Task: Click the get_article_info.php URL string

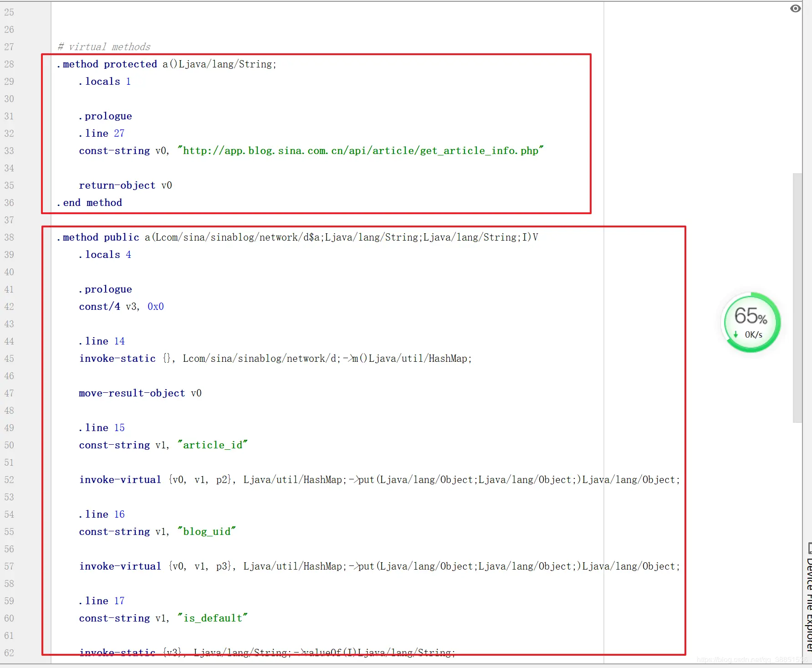Action: 361,151
